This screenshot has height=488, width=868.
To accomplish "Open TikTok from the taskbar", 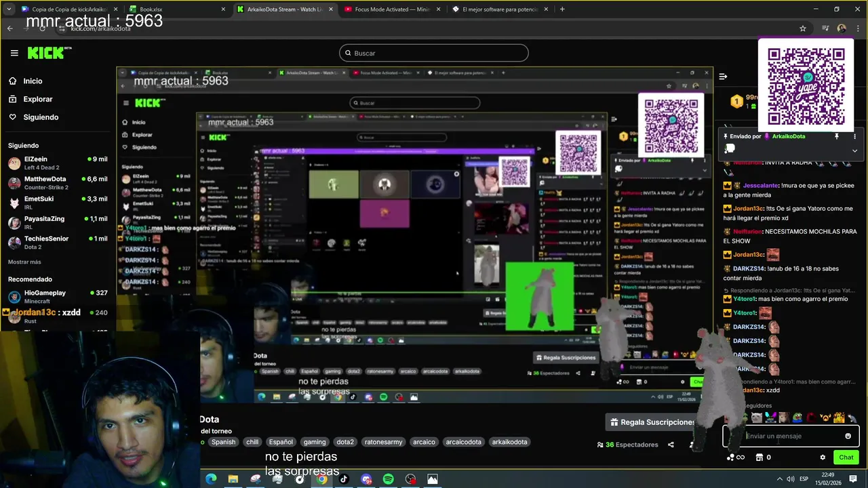I will [x=344, y=479].
